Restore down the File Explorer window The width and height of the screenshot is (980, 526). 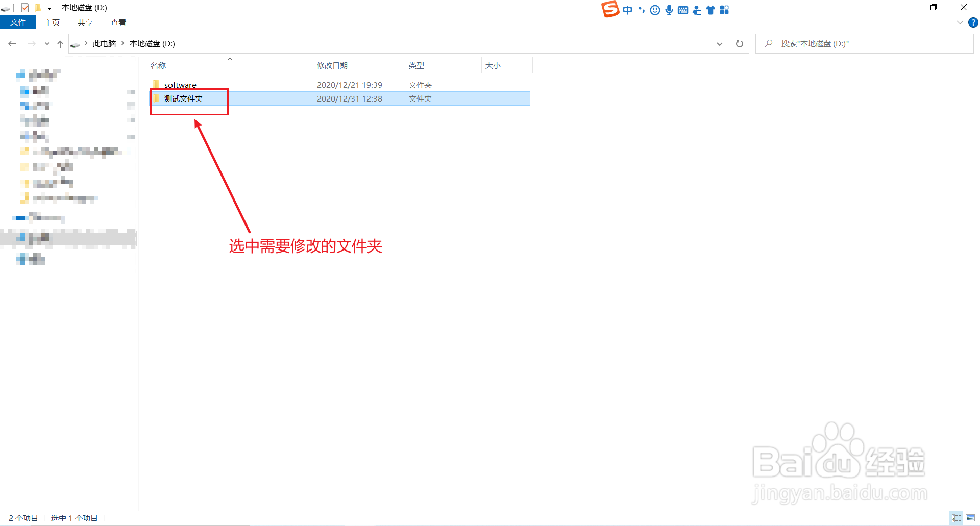click(x=934, y=7)
